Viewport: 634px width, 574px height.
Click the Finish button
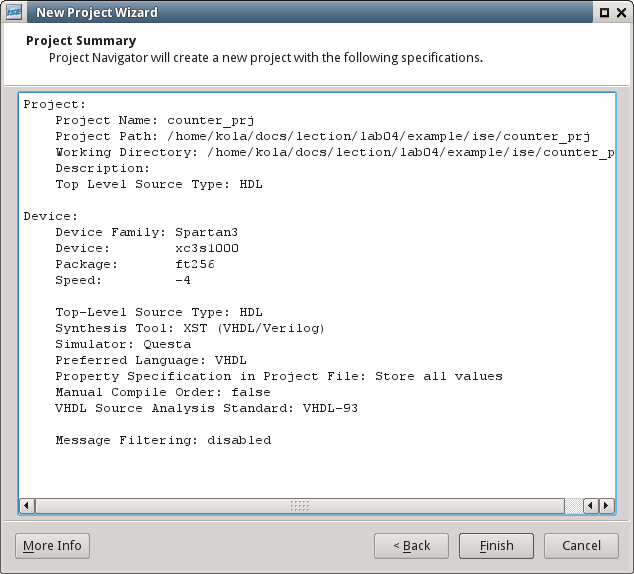point(496,546)
